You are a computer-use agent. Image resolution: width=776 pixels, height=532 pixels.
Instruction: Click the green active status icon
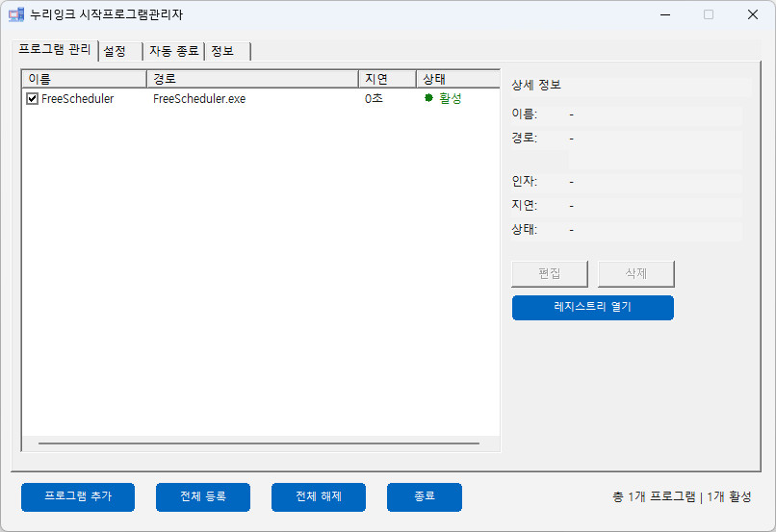(428, 98)
